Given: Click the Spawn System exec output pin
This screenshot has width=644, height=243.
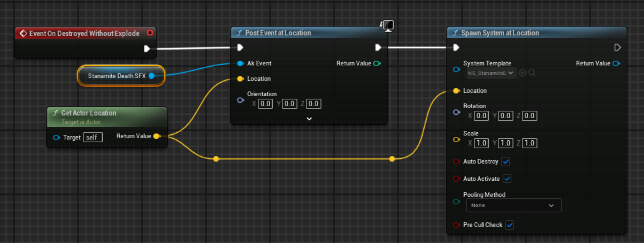Looking at the screenshot, I should pyautogui.click(x=617, y=47).
